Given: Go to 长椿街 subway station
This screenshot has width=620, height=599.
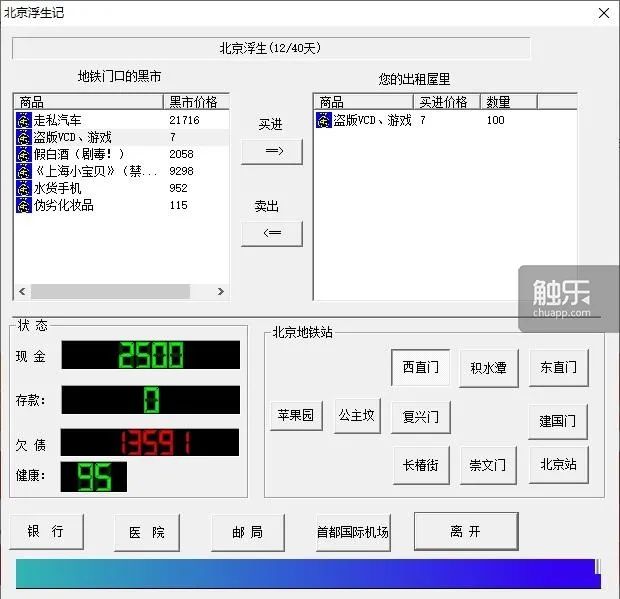Looking at the screenshot, I should (x=421, y=465).
